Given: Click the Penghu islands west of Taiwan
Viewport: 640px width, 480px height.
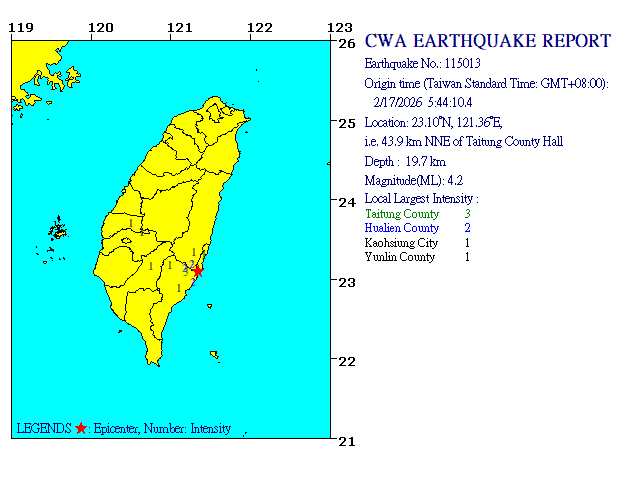Looking at the screenshot, I should [59, 229].
